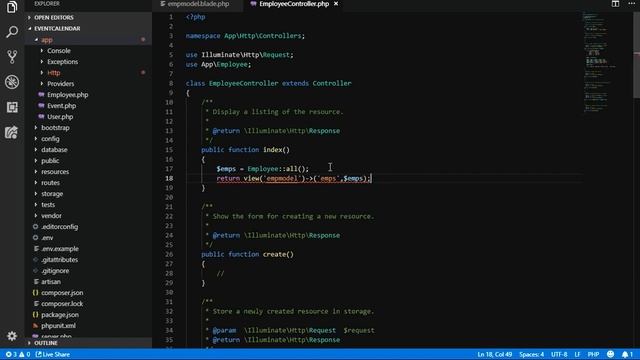The width and height of the screenshot is (640, 360).
Task: Expand the Http folder
Action: (89, 73)
